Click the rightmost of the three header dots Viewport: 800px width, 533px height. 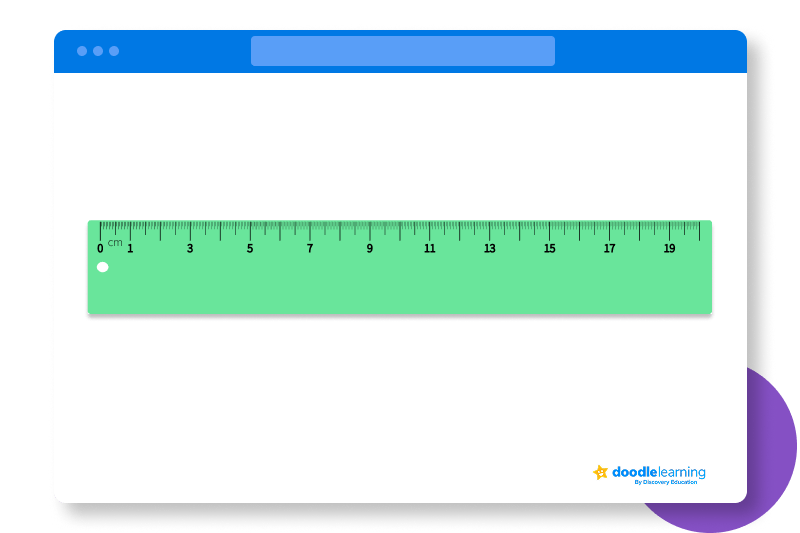114,51
